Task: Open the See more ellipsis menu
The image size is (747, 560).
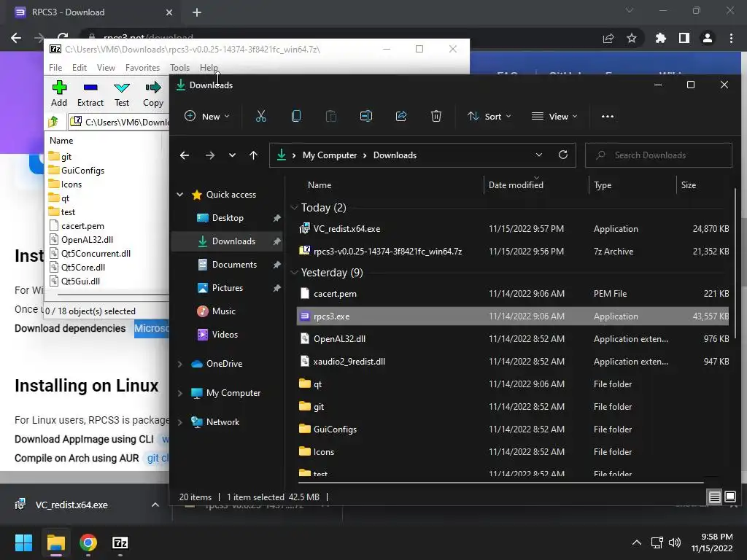Action: (608, 116)
